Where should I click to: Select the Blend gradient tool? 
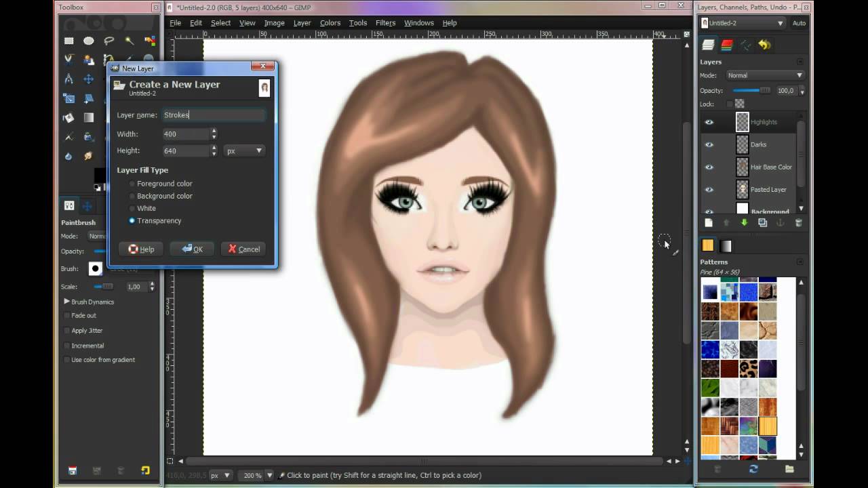pyautogui.click(x=89, y=118)
